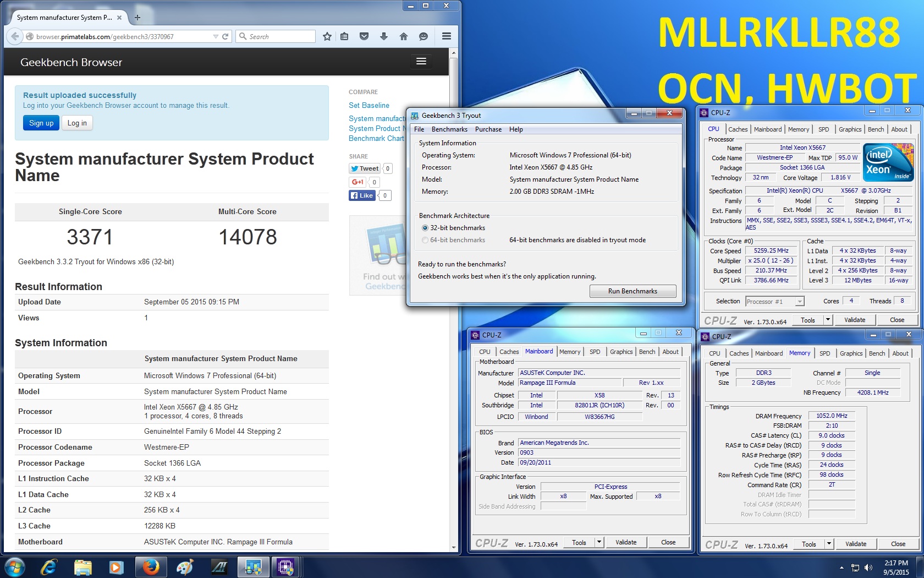Open the Benchmarks menu in Geekbench
Image resolution: width=924 pixels, height=578 pixels.
click(x=449, y=129)
